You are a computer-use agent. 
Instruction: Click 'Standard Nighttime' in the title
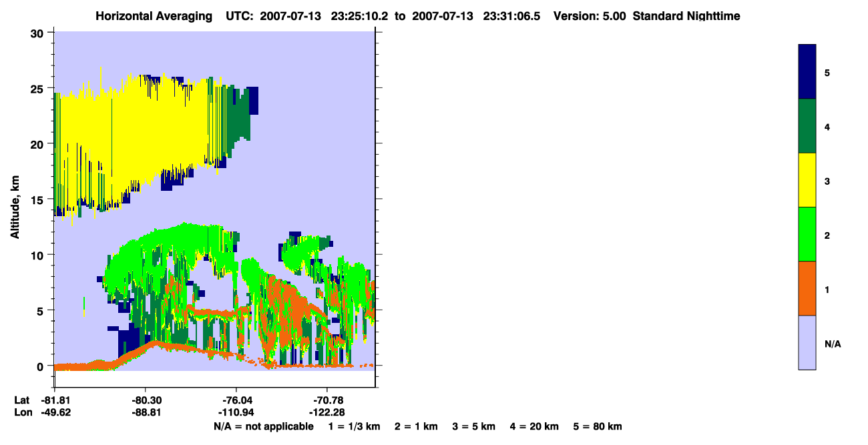click(x=686, y=16)
